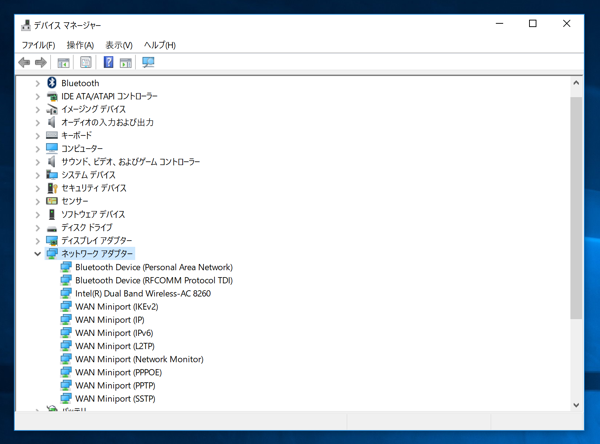Expand the IDE ATA/ATAPI コントローラー node

(38, 96)
